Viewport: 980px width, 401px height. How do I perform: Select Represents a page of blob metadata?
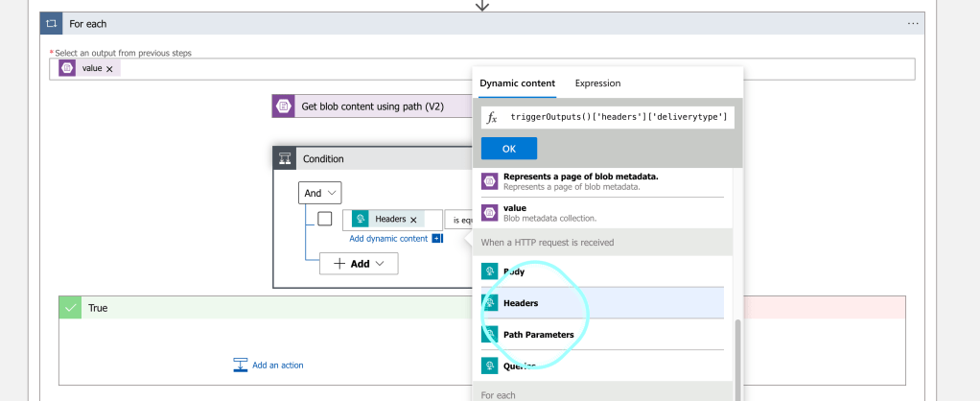(x=602, y=181)
